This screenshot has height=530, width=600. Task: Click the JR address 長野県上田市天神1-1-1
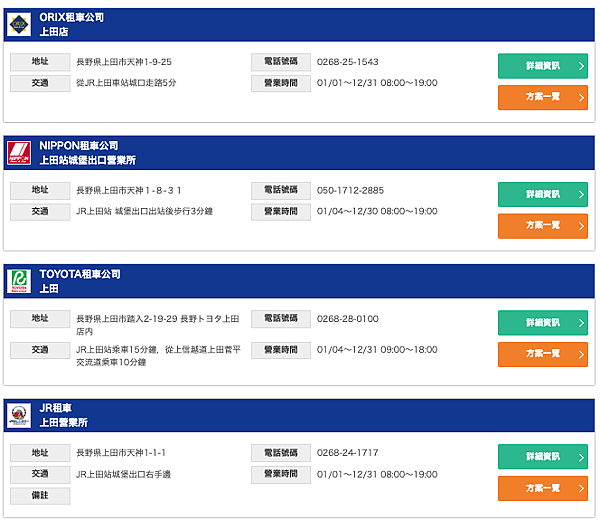pyautogui.click(x=121, y=453)
